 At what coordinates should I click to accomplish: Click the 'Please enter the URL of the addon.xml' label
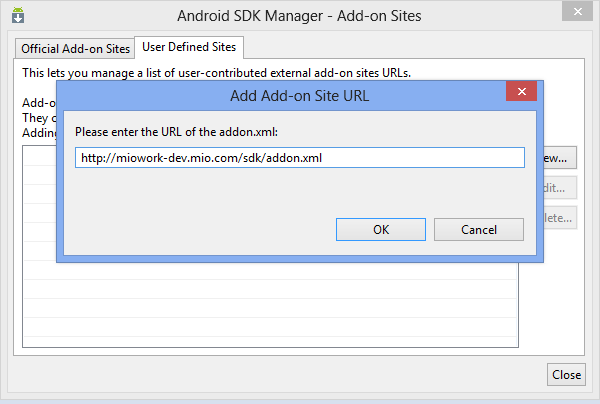(176, 132)
